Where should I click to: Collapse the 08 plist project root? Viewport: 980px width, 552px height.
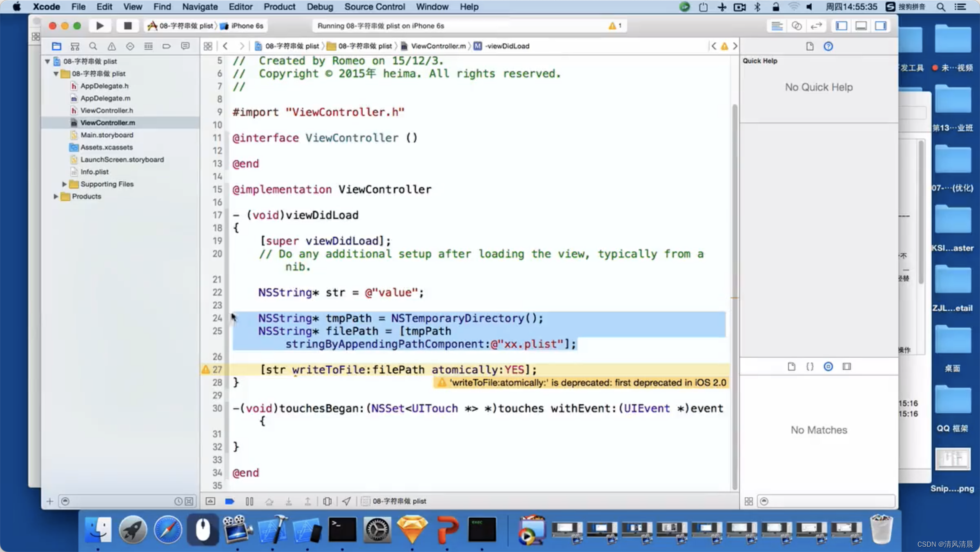pos(47,61)
